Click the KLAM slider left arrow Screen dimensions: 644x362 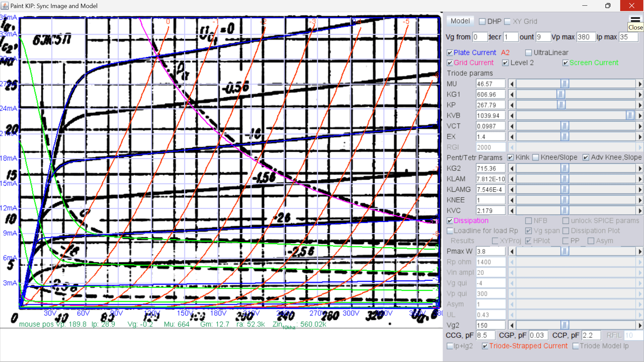coord(512,179)
